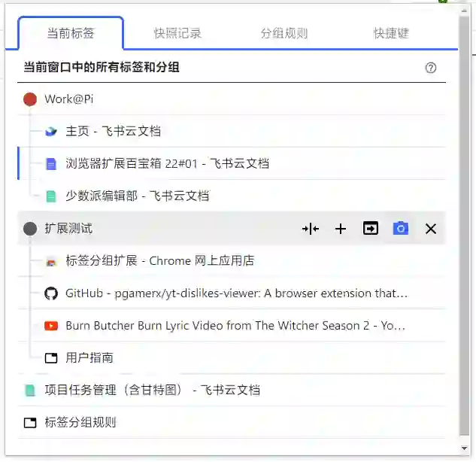Collapse the Work@Pi group header

point(232,99)
